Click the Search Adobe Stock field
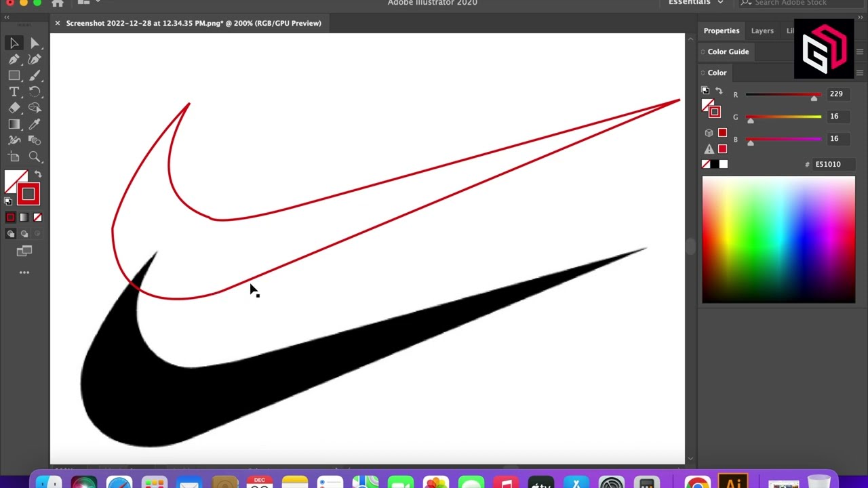This screenshot has height=488, width=868. coord(800,3)
